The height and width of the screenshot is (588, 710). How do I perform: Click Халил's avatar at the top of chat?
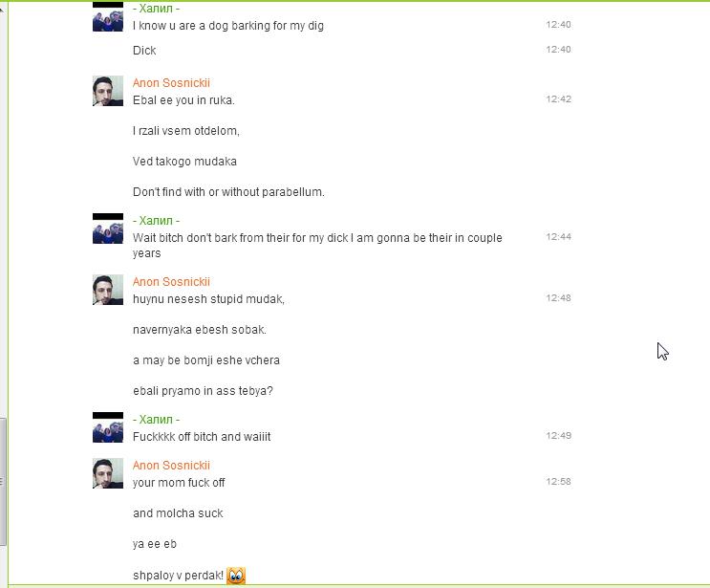[108, 16]
